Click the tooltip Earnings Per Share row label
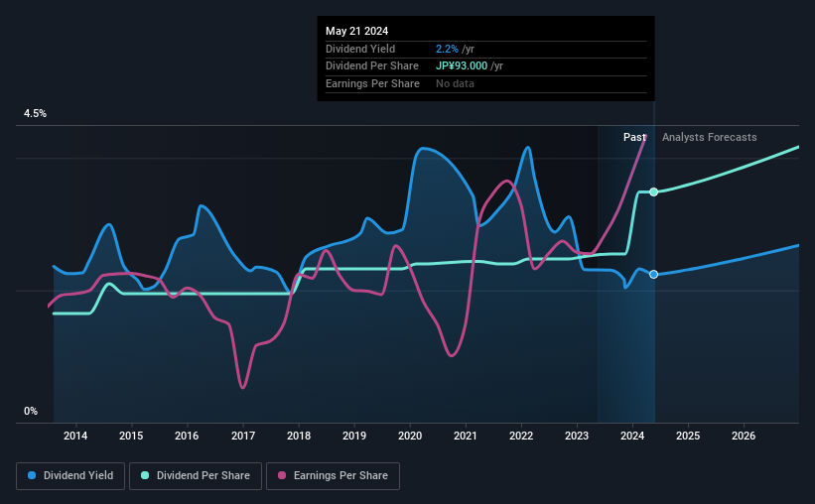Image resolution: width=815 pixels, height=504 pixels. 372,83
